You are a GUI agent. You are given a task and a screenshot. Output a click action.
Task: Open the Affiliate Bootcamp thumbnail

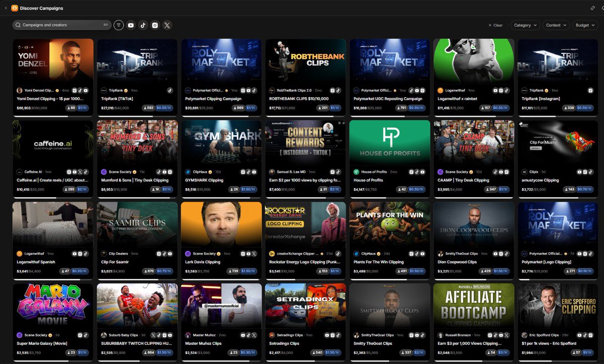[474, 306]
